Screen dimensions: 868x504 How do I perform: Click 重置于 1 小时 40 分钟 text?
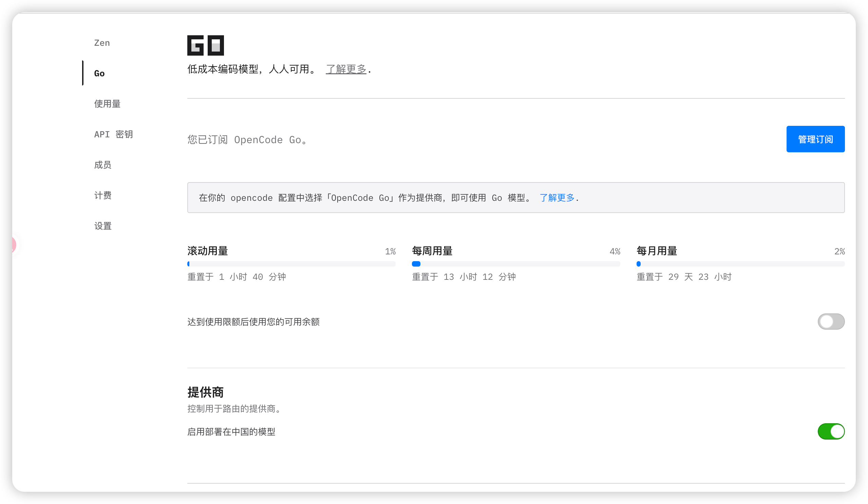(x=236, y=277)
